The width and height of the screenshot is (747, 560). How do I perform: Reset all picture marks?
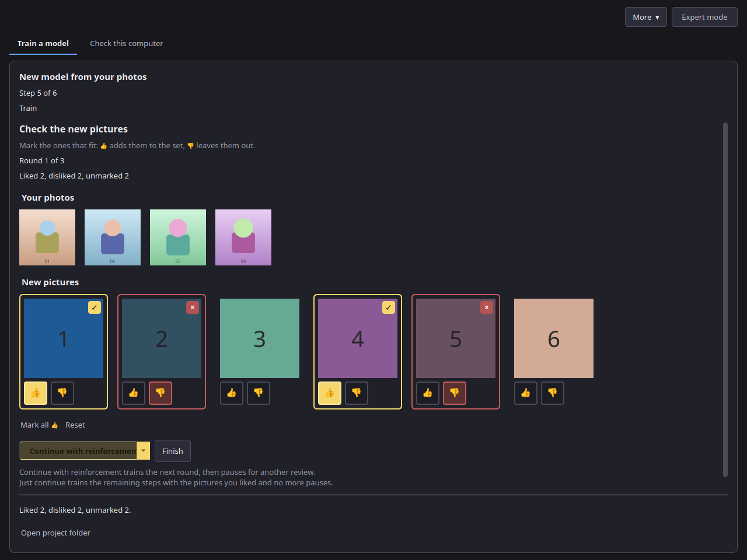tap(75, 425)
